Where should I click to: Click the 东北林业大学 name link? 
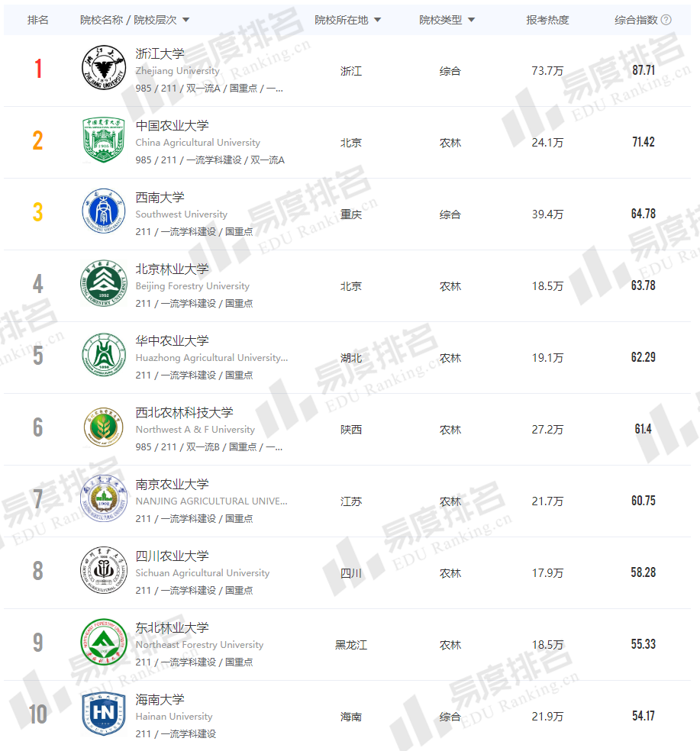tap(172, 628)
